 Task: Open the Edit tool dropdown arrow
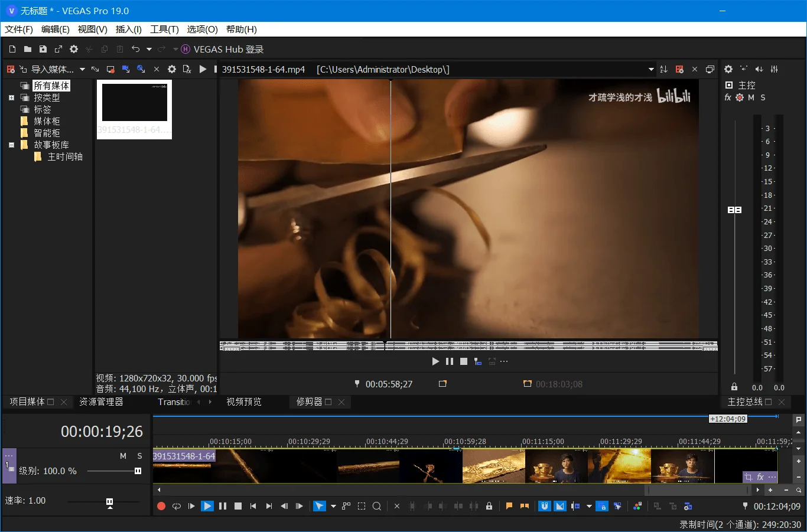coord(332,506)
